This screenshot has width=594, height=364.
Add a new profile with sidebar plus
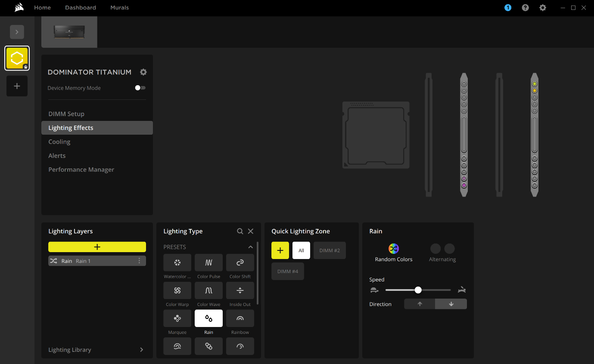click(17, 86)
